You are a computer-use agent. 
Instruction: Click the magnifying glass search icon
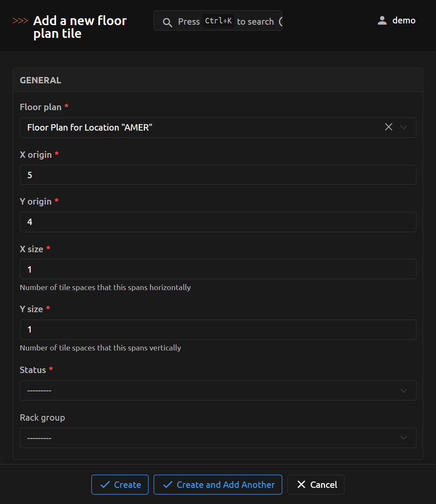pyautogui.click(x=168, y=22)
